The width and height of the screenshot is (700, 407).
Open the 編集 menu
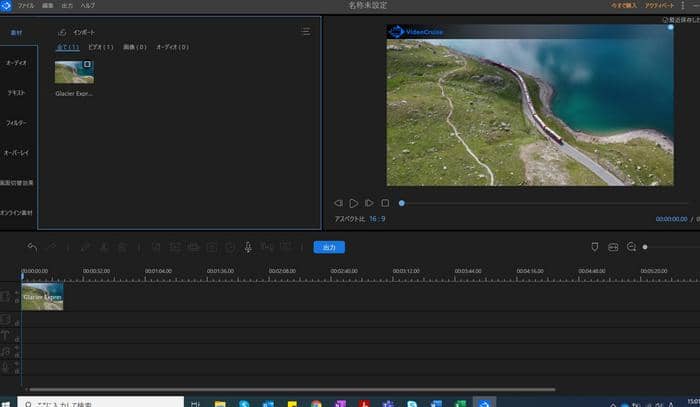coord(48,5)
